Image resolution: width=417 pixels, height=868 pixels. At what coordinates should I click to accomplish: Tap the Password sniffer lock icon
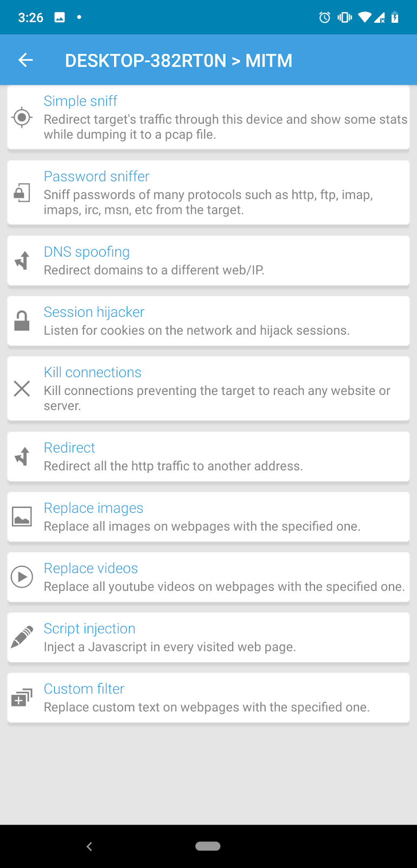pyautogui.click(x=22, y=193)
